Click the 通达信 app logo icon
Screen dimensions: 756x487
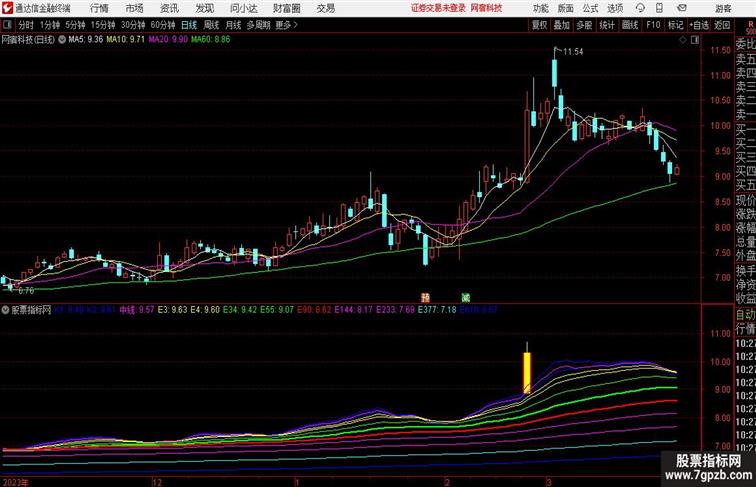coord(7,8)
